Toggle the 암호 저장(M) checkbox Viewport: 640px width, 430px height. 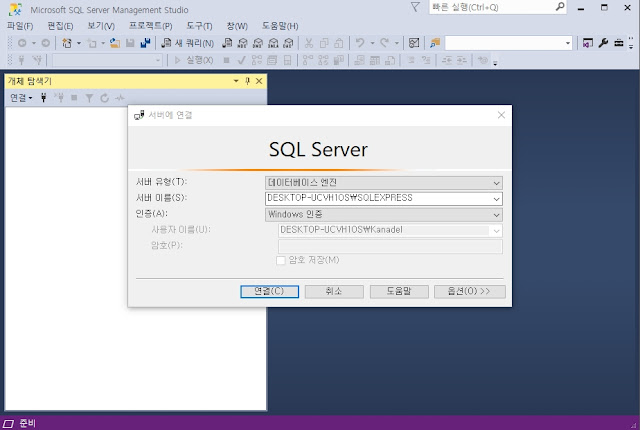pyautogui.click(x=281, y=260)
